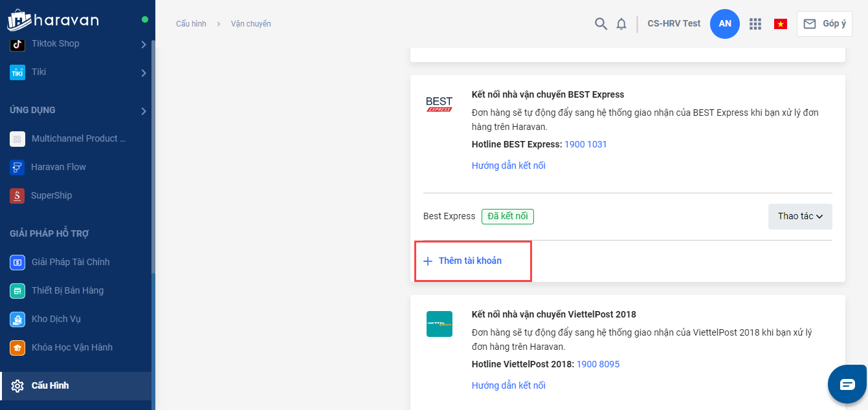Switch language via Vietnam flag icon

click(781, 24)
